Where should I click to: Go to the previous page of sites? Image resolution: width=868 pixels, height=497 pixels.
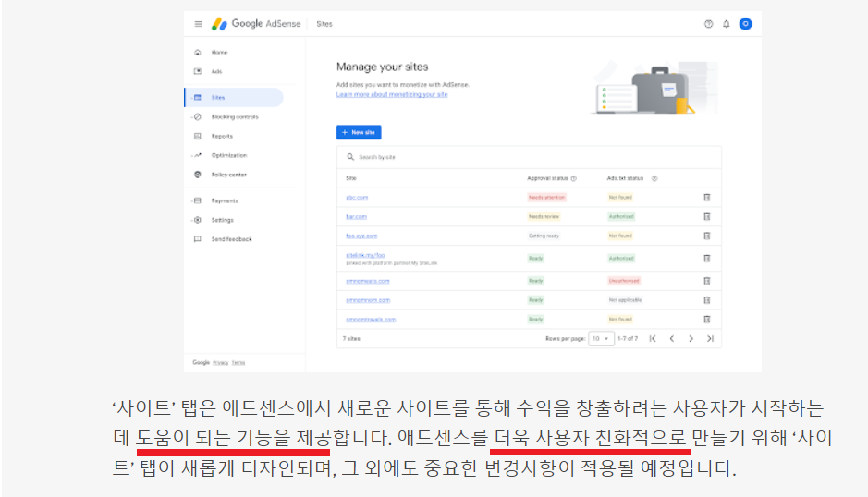click(x=671, y=339)
